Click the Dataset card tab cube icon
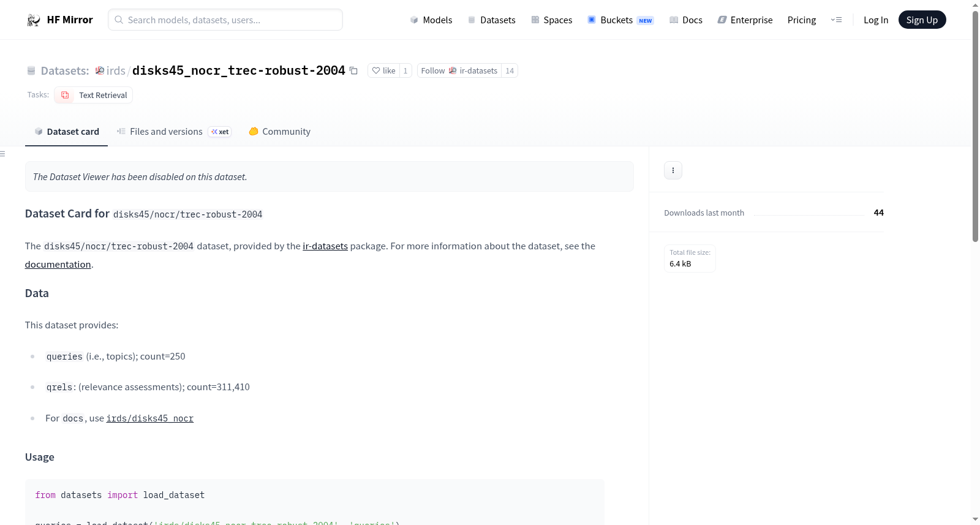This screenshot has width=980, height=525. [x=39, y=132]
